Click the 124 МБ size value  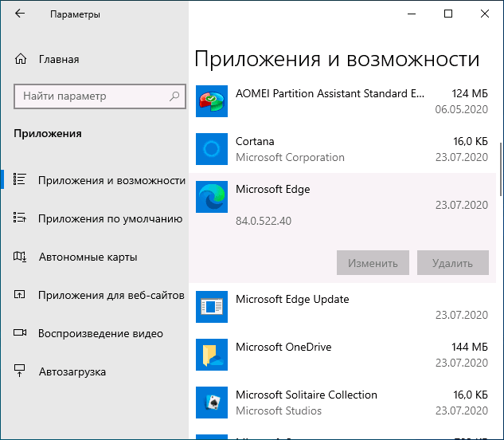tap(470, 93)
